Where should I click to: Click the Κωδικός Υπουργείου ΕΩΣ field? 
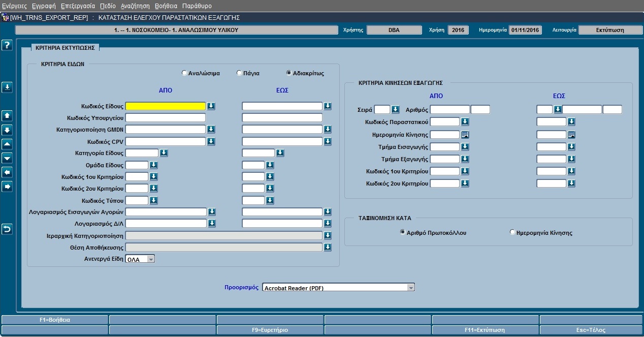pyautogui.click(x=282, y=118)
